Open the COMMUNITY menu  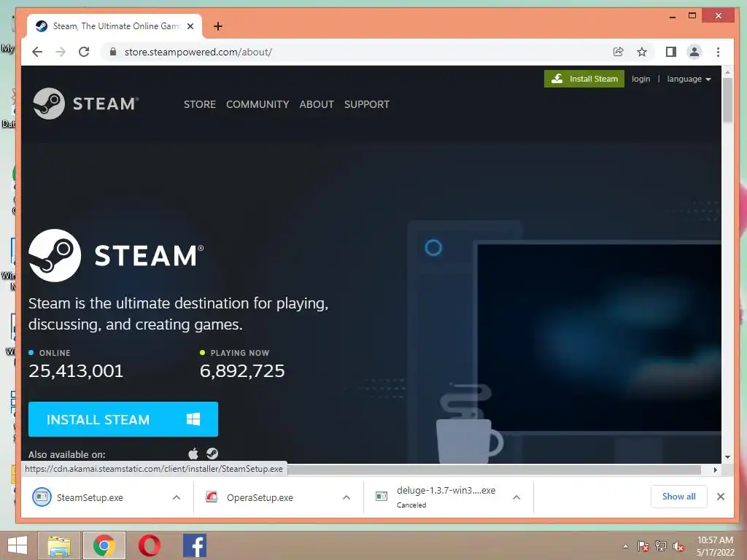tap(258, 104)
